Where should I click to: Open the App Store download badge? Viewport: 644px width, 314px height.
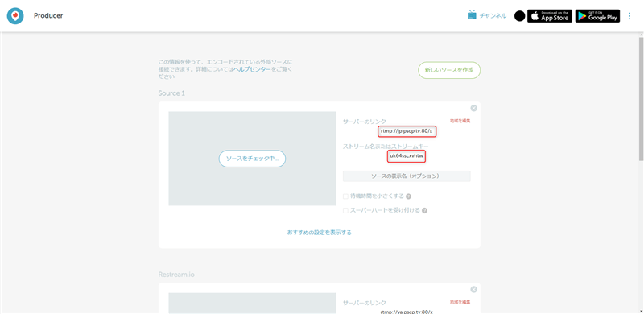tap(550, 16)
